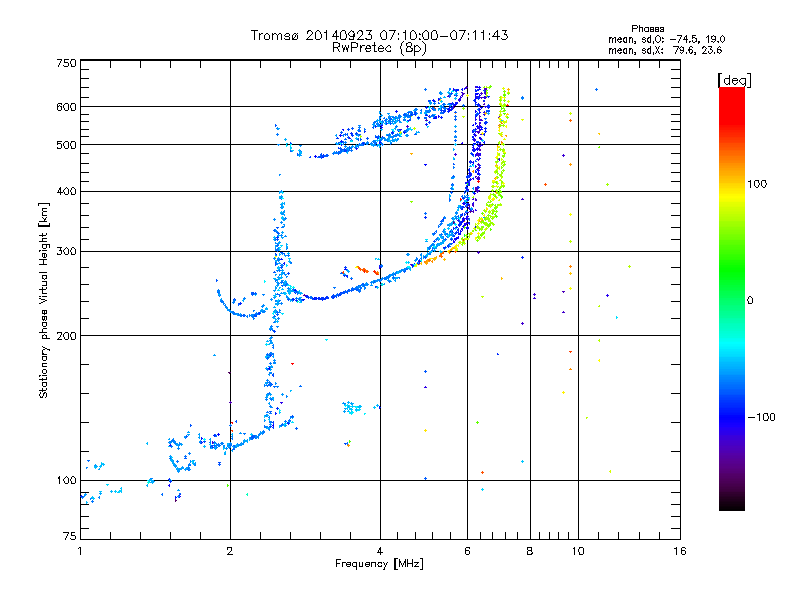Click the 'mean, sd,O: -74.5, 19.0' text
800x600 pixels.
pyautogui.click(x=667, y=39)
